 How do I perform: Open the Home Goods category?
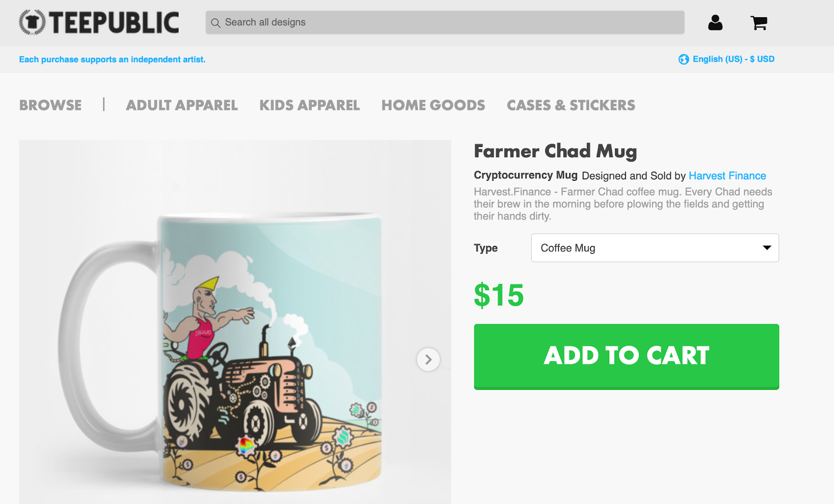433,105
